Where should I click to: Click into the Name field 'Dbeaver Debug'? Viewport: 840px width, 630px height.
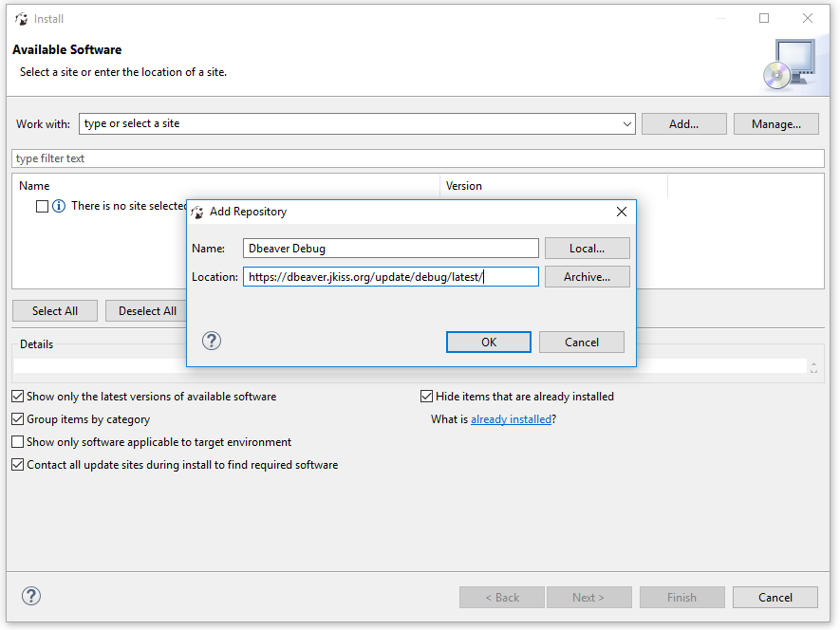(x=390, y=249)
